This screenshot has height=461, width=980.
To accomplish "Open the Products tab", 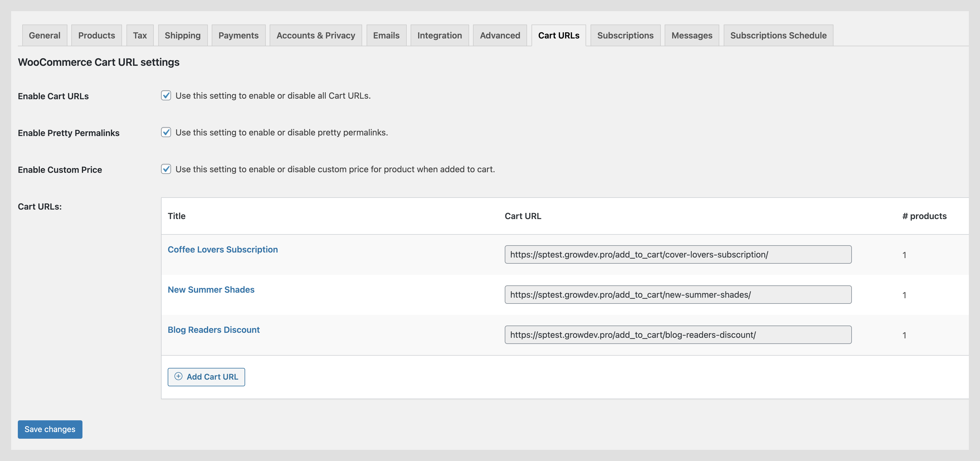I will (x=97, y=35).
